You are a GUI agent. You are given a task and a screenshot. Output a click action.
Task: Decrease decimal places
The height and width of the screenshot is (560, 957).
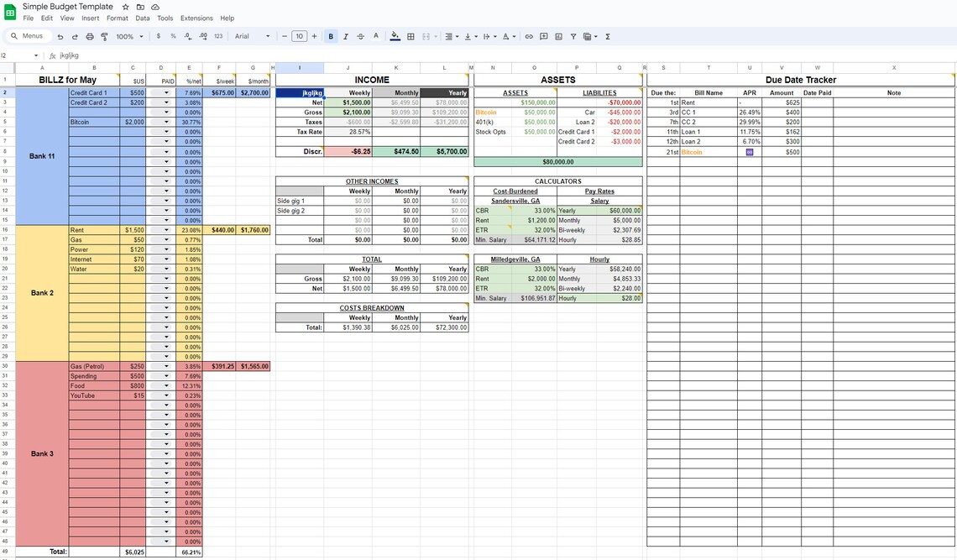(x=186, y=36)
